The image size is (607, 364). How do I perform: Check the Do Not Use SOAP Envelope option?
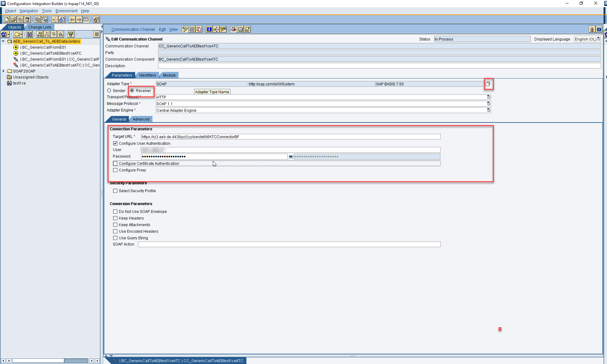pos(115,211)
